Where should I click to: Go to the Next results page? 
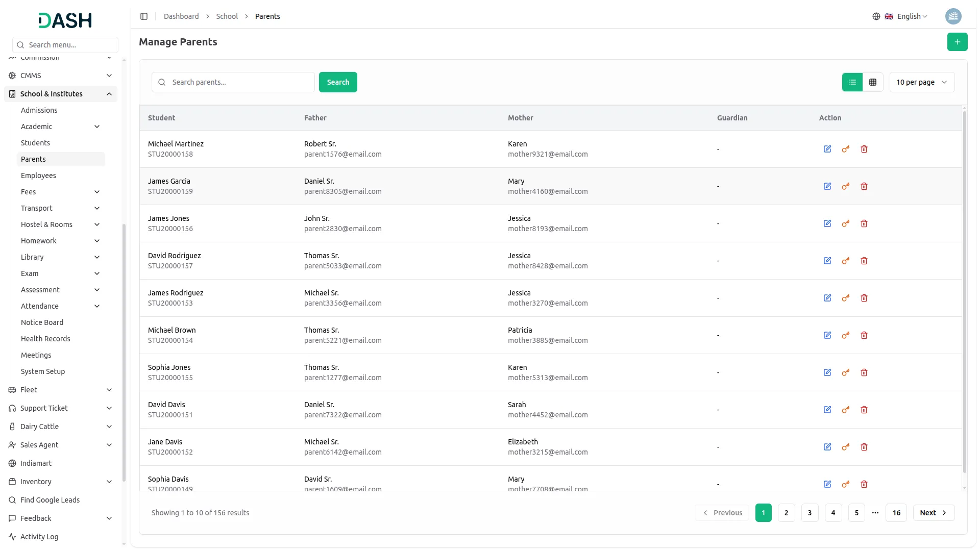933,513
